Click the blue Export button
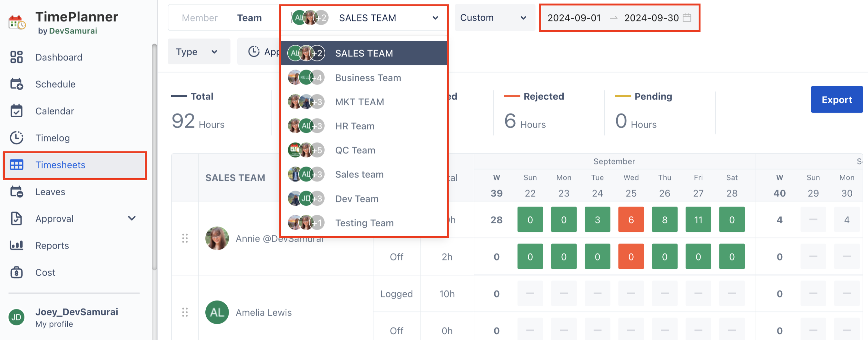This screenshot has height=340, width=868. pos(836,100)
